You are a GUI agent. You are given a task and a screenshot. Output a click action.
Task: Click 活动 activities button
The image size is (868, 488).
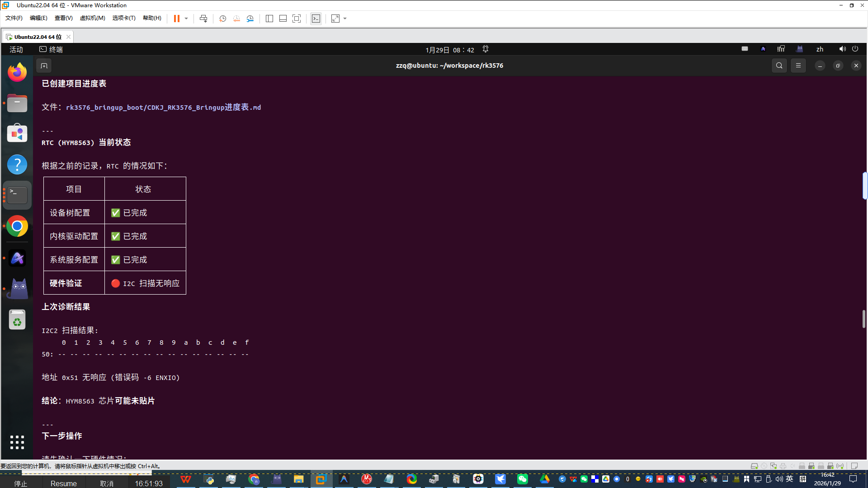coord(16,49)
